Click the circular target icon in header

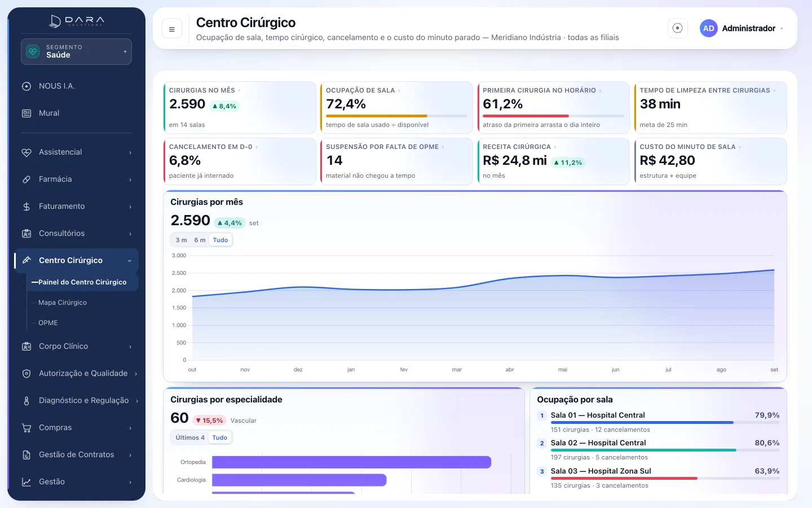678,28
